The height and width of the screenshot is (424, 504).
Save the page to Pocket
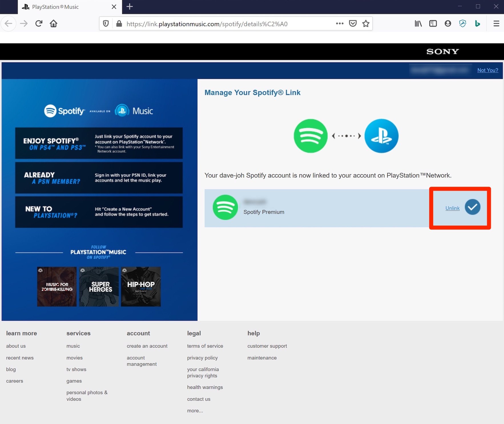point(353,23)
